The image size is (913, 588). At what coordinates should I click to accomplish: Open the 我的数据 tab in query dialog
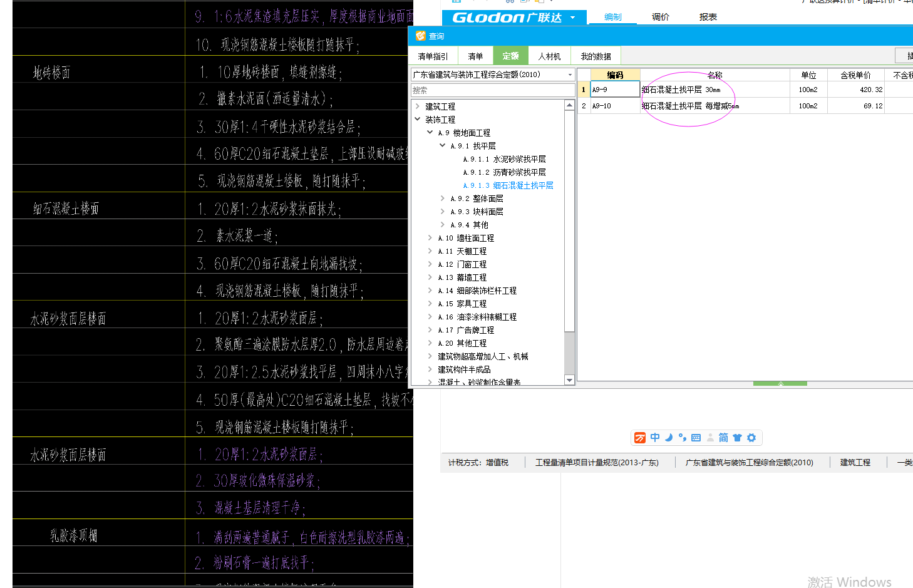(596, 56)
